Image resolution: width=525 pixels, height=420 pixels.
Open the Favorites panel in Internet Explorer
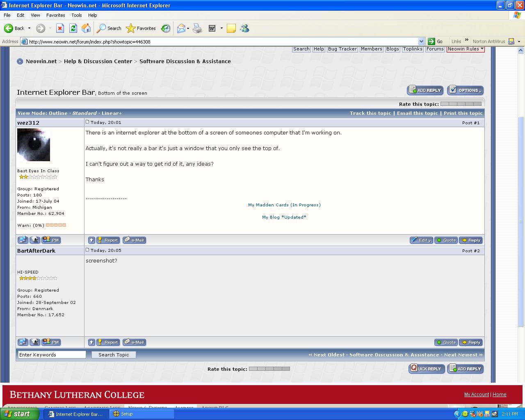(x=141, y=28)
